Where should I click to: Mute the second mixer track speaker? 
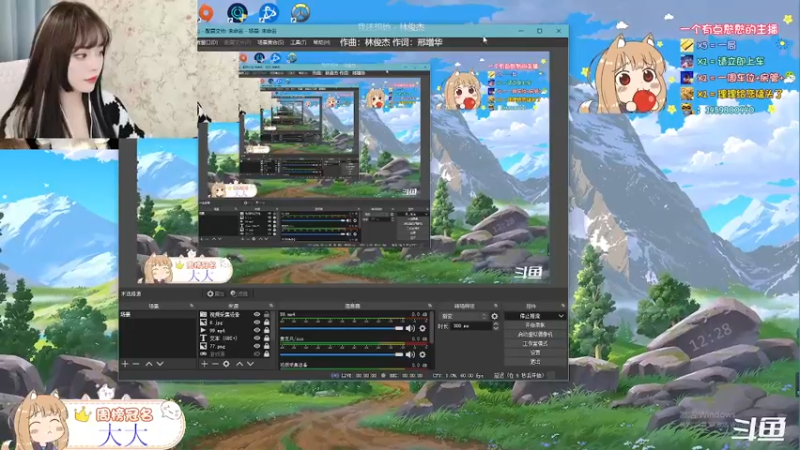point(410,354)
